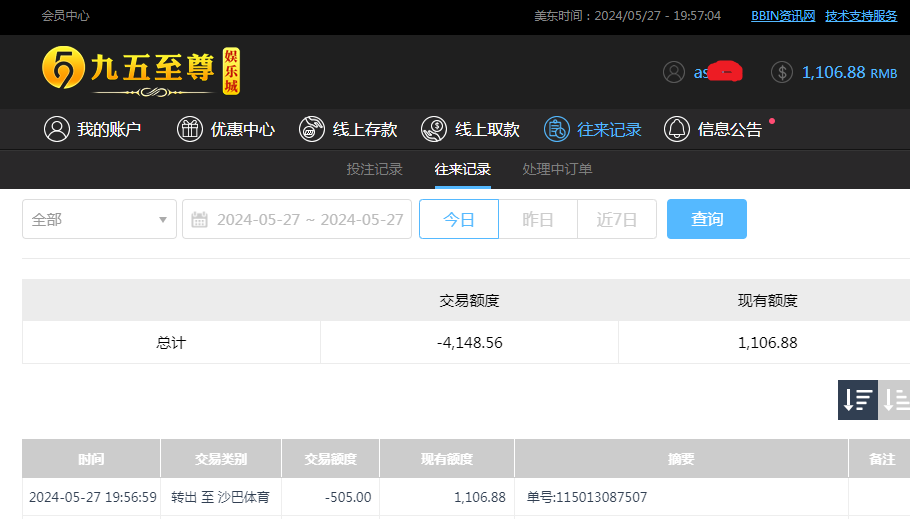Sort records in ascending order
The height and width of the screenshot is (519, 910).
click(896, 400)
